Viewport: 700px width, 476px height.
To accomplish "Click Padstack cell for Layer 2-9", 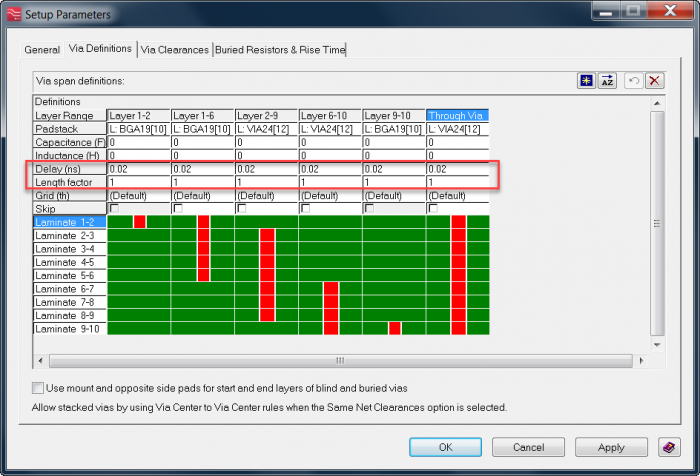I will (267, 129).
